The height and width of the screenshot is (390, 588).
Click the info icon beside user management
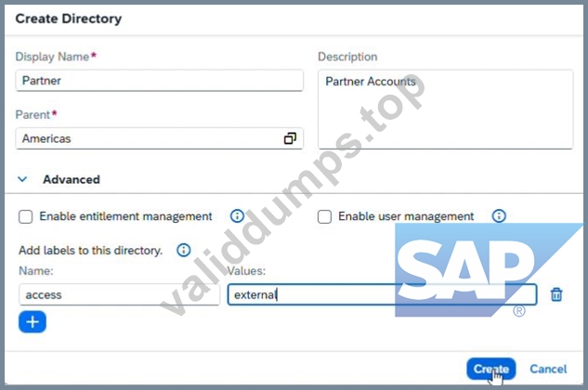[499, 216]
